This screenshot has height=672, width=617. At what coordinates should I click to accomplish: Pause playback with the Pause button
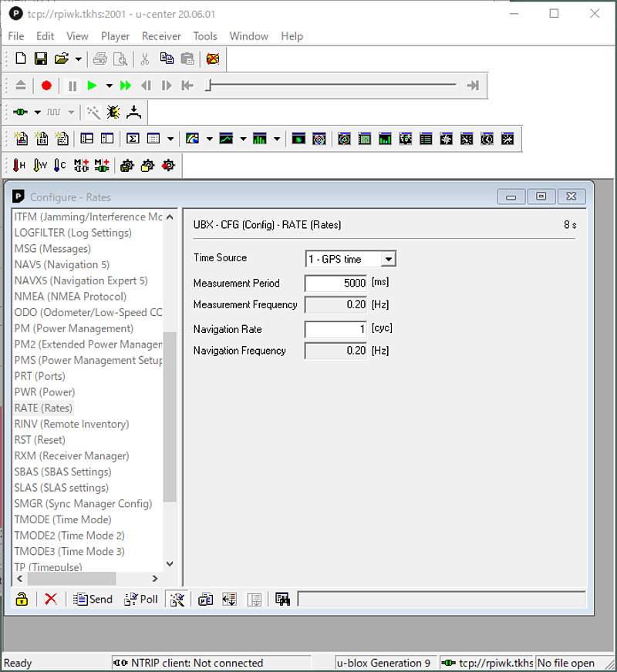coord(72,86)
